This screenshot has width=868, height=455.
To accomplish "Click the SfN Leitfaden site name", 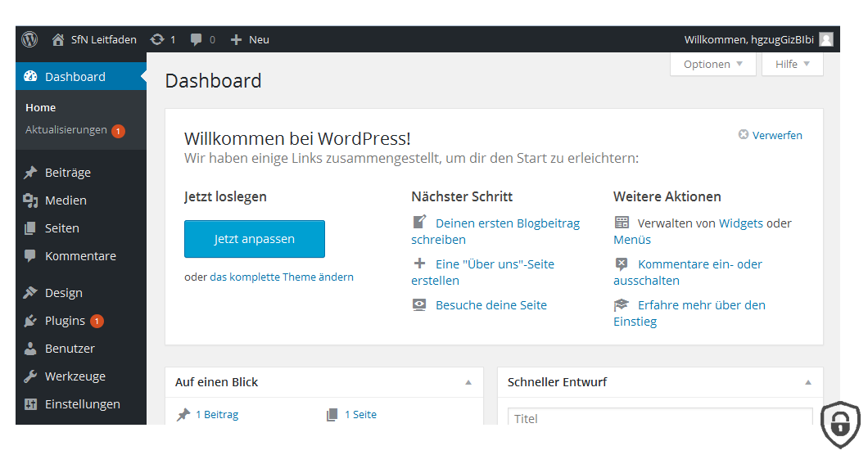I will click(103, 39).
